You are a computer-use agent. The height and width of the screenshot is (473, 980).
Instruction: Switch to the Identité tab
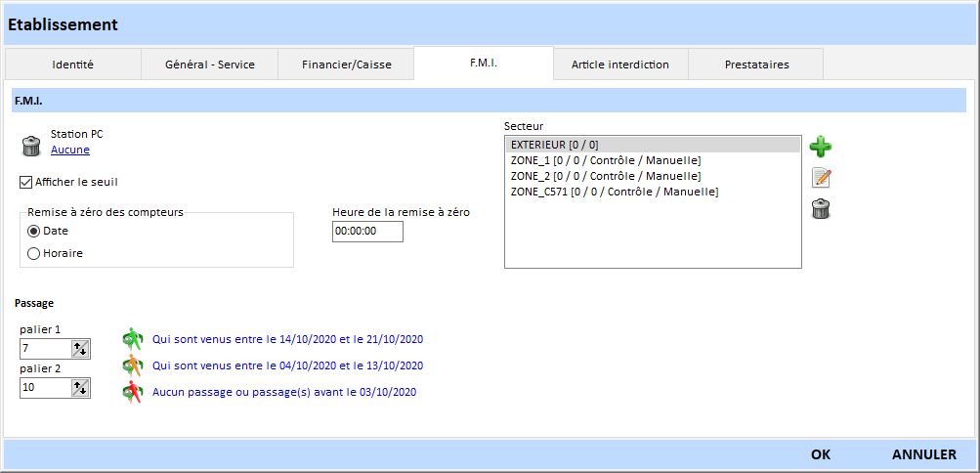click(x=72, y=64)
